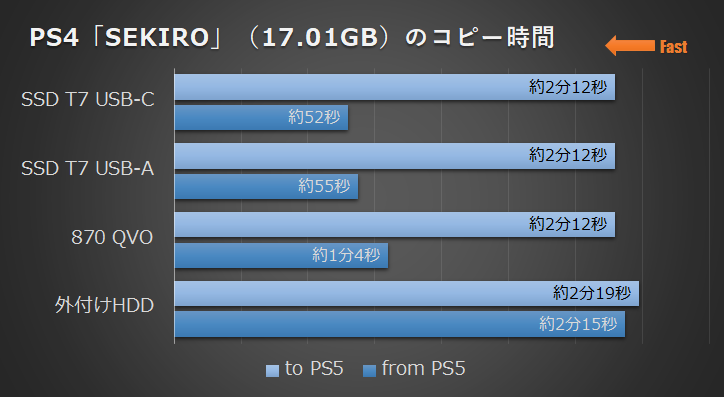Screen dimensions: 724x397
Task: Click the 約2分19秒 bar
Action: click(407, 293)
